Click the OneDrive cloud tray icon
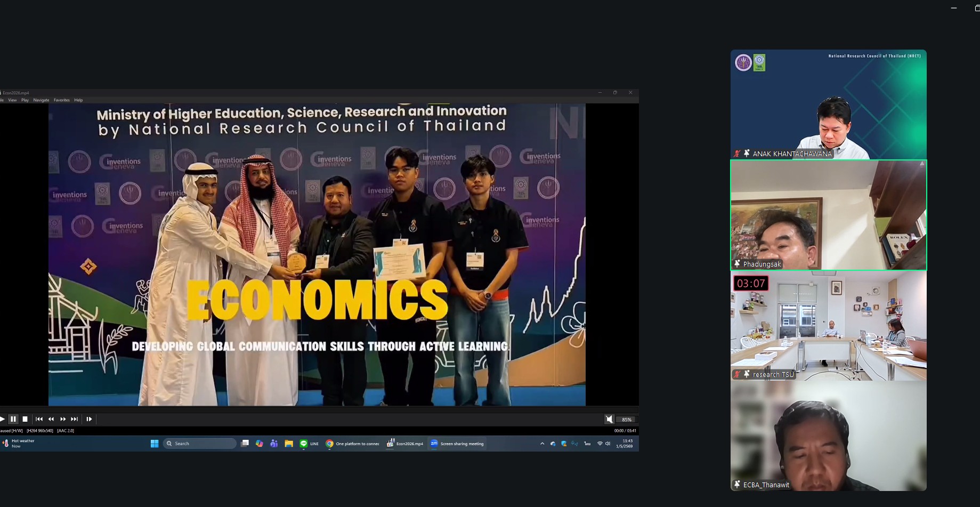 (553, 444)
